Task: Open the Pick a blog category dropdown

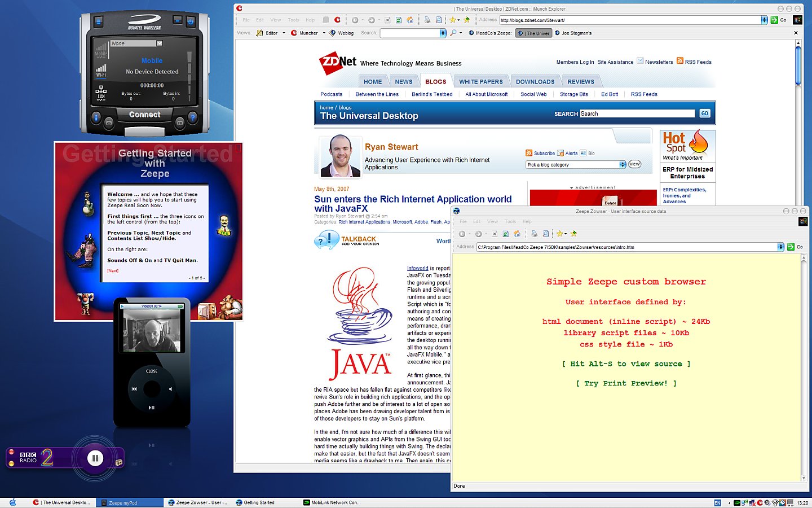Action: [x=623, y=165]
